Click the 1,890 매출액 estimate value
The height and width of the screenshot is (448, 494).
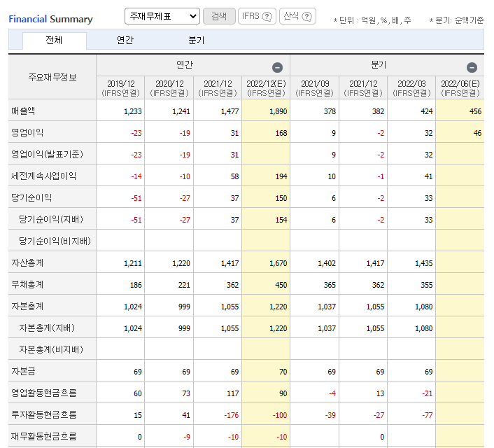pos(278,111)
